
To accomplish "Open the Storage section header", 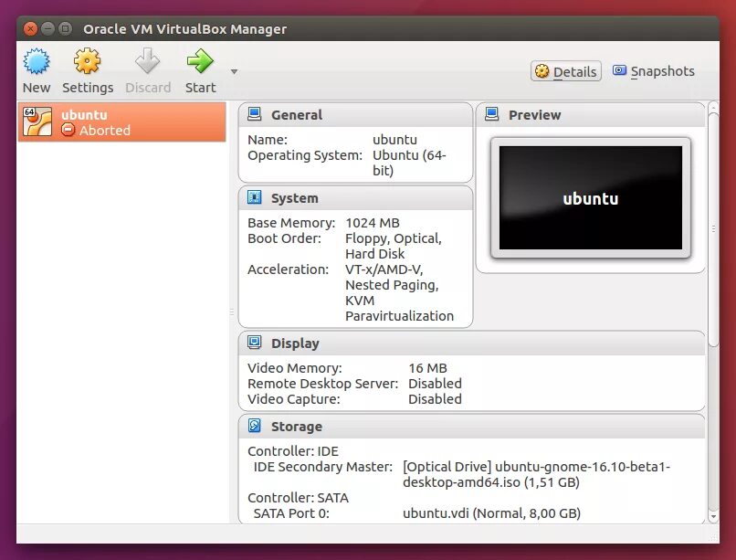I will (472, 427).
